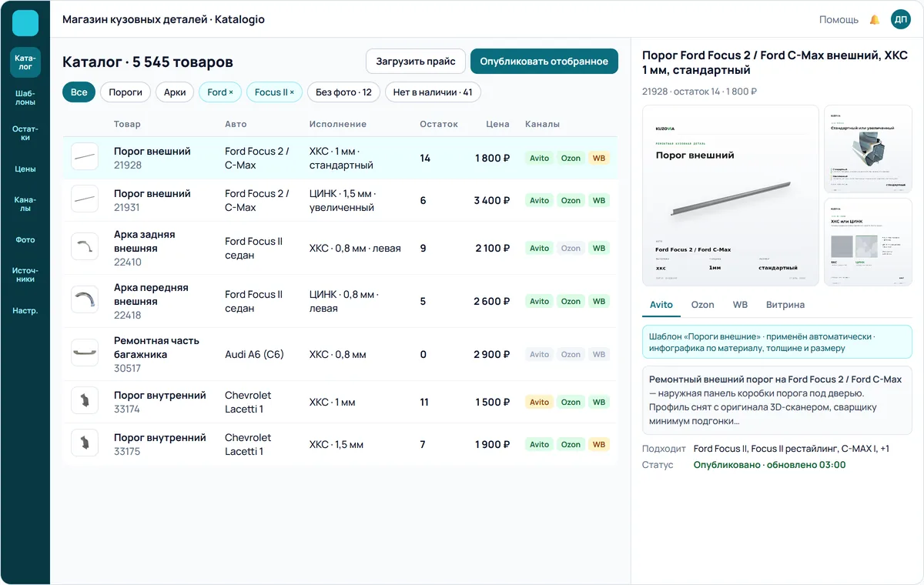Screen dimensions: 924x585
Task: Open the notifications bell
Action: 875,20
